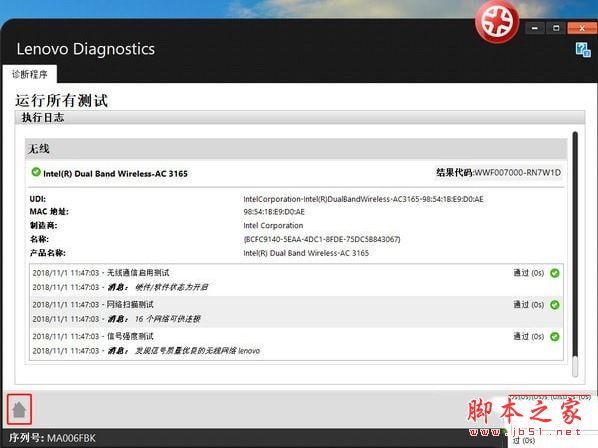Minimize the Lenovo Diagnostics window

535,28
